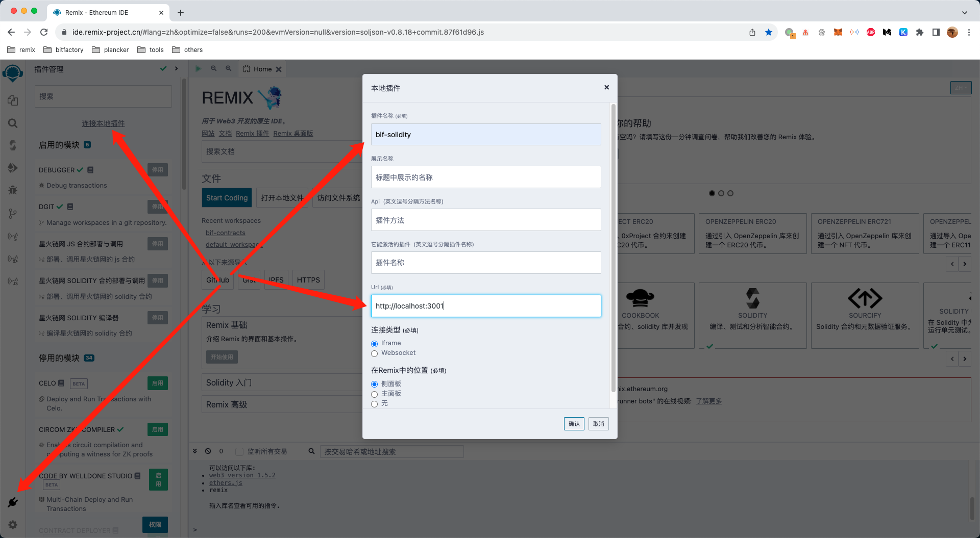
Task: Open Deploy and run transactions icon
Action: coord(13,168)
